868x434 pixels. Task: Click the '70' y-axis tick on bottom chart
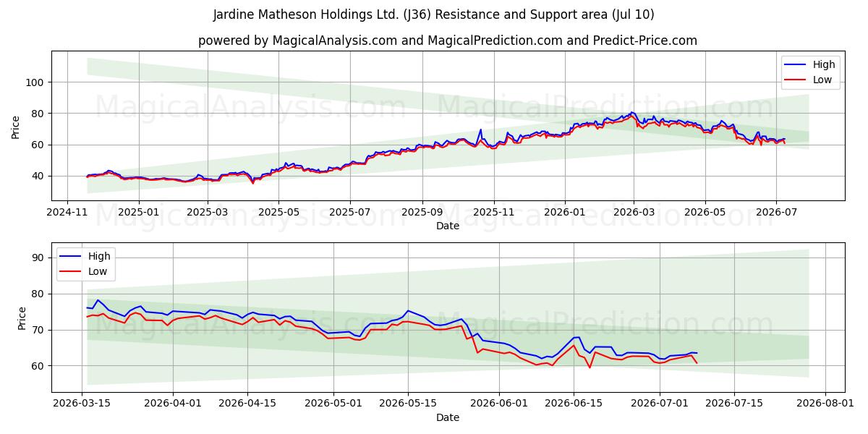[40, 330]
